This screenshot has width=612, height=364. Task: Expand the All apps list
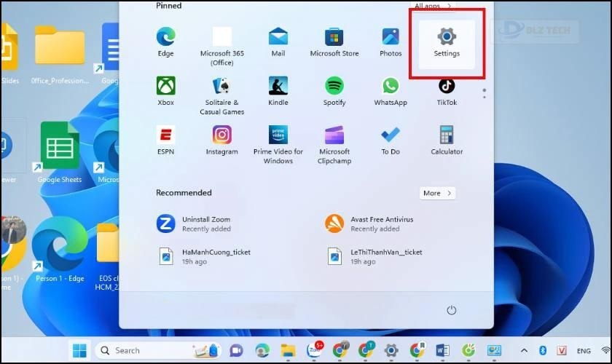pos(433,6)
